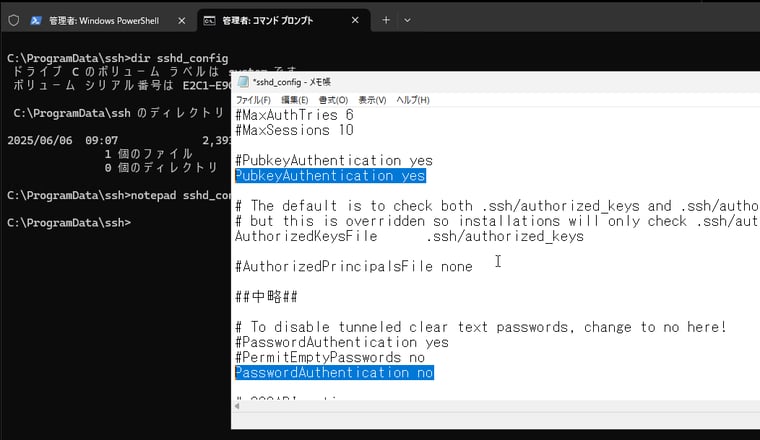Open the 編集(E) menu in Notepad

(x=295, y=100)
